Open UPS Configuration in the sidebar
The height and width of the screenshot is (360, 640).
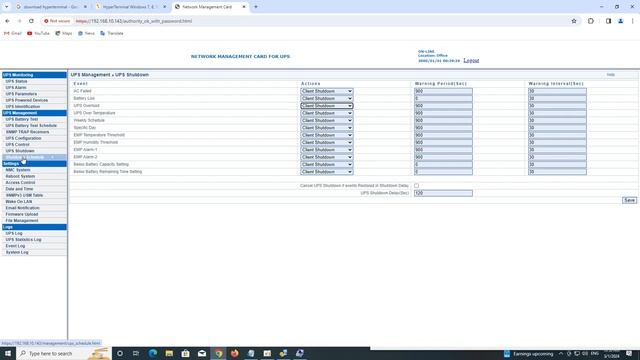pyautogui.click(x=23, y=138)
